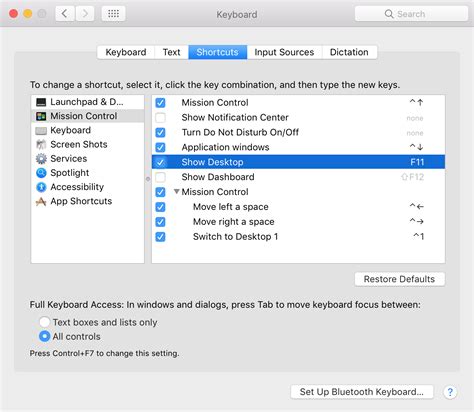Select the 'Spotlight' category label

70,173
